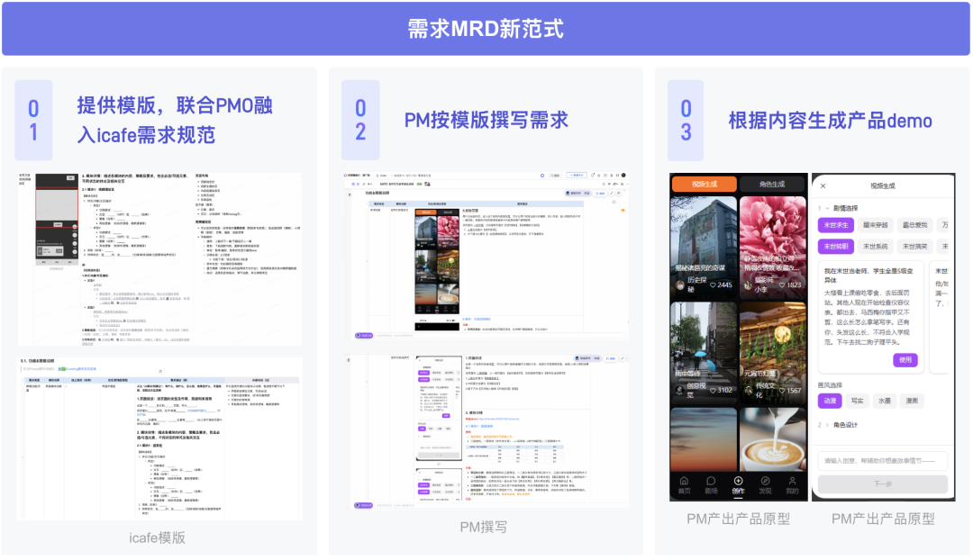Like the card with 2445 hearts
Viewport: 973px width, 560px height.
pyautogui.click(x=714, y=285)
